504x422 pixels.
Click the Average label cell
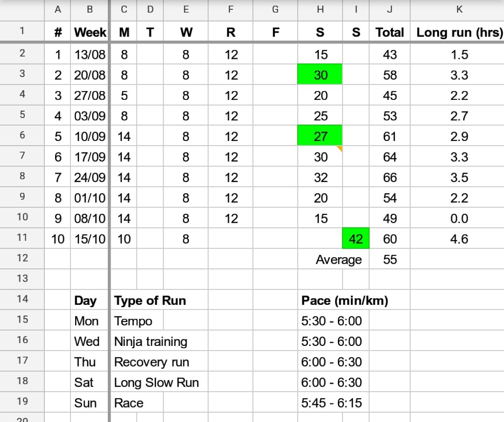tap(339, 260)
